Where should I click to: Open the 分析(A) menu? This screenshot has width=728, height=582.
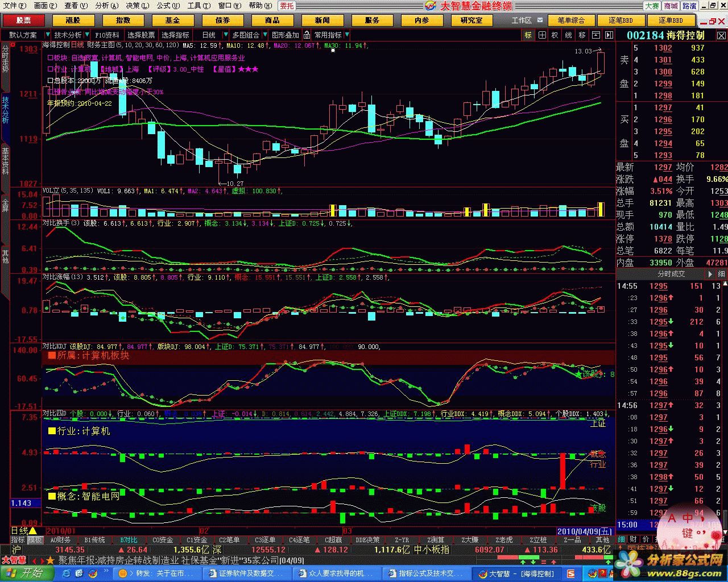pos(107,6)
